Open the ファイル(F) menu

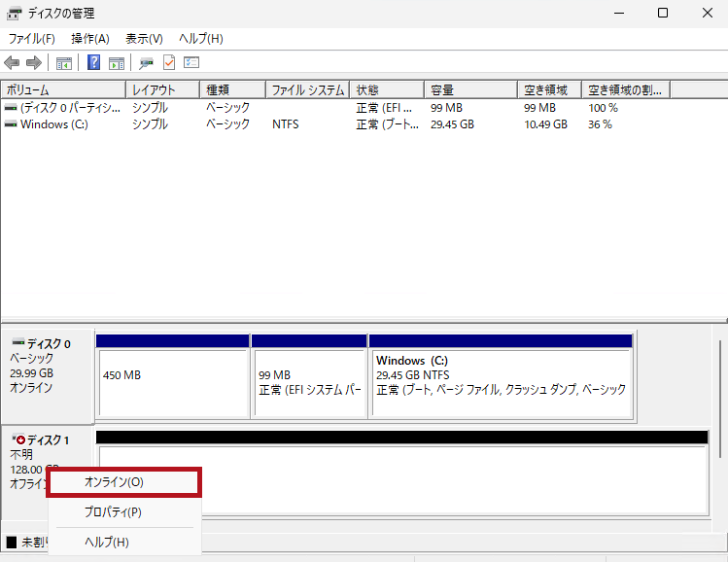31,39
